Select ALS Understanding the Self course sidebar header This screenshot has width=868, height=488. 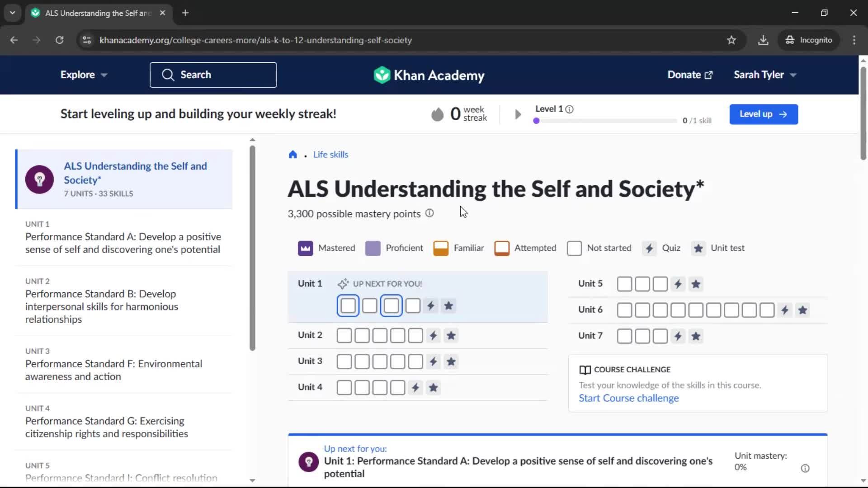[124, 179]
